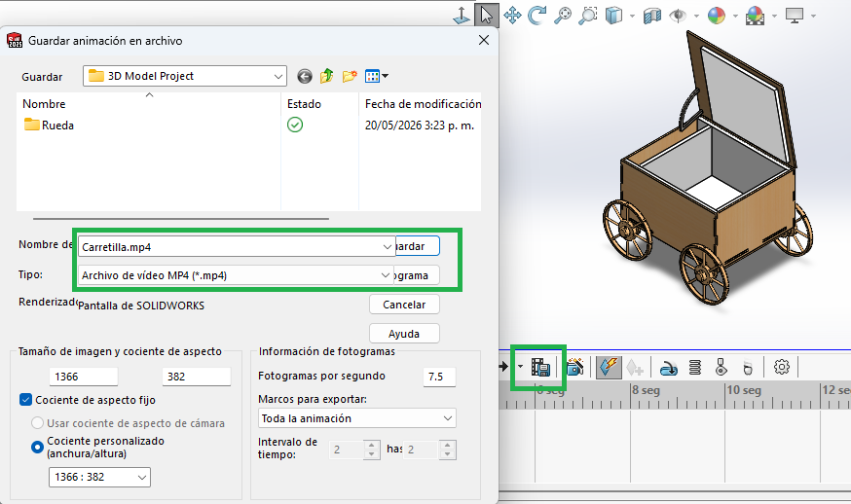
Task: Click the Gravity icon in motion toolbar
Action: click(748, 368)
